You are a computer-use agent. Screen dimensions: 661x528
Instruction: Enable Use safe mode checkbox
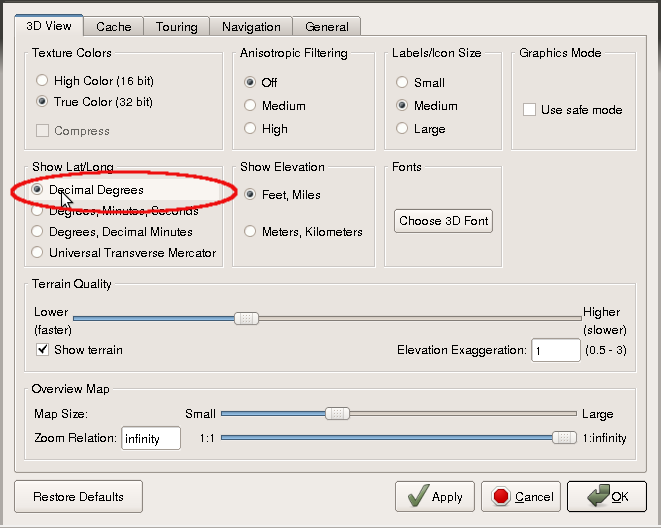(x=529, y=110)
